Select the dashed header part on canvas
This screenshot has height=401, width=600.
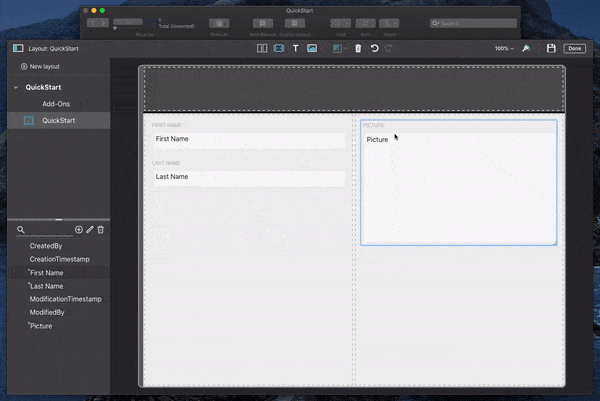(x=354, y=89)
